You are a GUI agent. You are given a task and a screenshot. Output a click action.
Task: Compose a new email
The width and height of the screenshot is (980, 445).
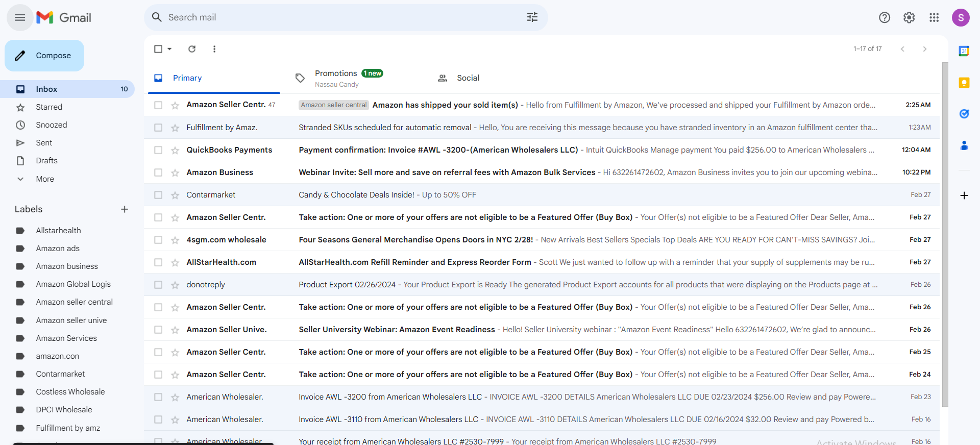[x=44, y=56]
